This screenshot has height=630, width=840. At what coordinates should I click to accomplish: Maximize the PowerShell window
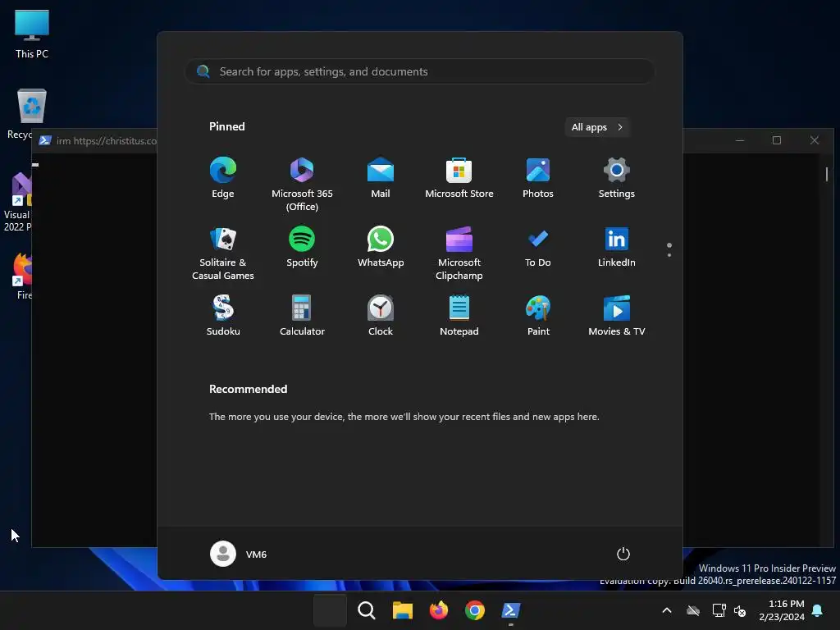pyautogui.click(x=777, y=140)
